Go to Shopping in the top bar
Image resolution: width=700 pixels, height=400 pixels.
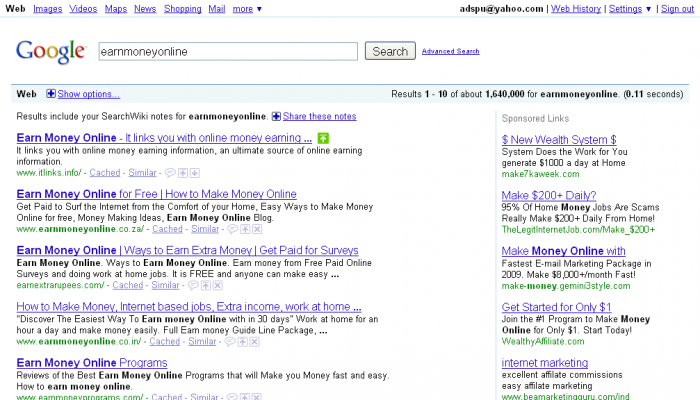tap(183, 9)
